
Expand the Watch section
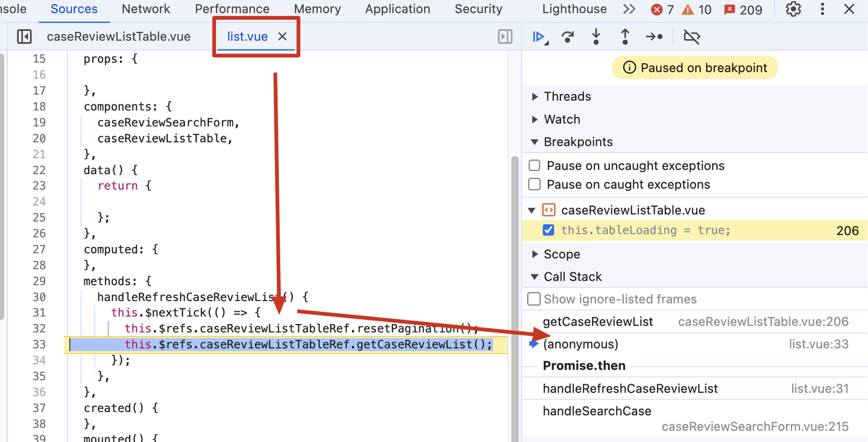[x=555, y=119]
